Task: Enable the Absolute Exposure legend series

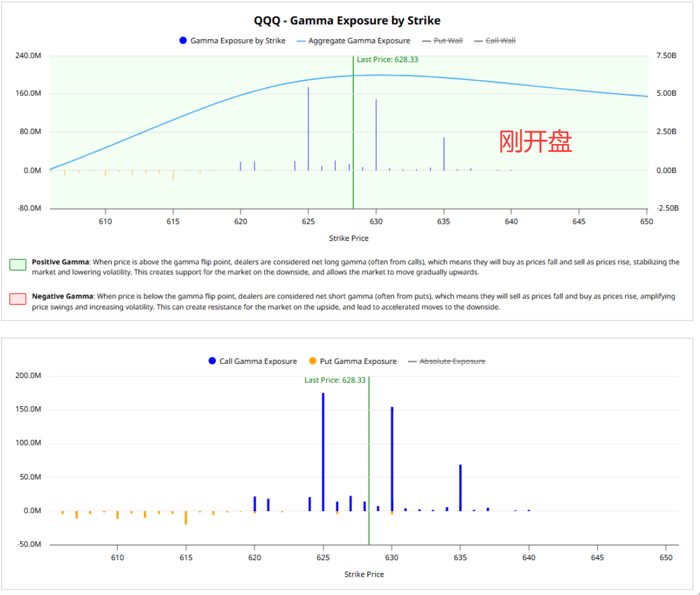Action: pyautogui.click(x=452, y=362)
